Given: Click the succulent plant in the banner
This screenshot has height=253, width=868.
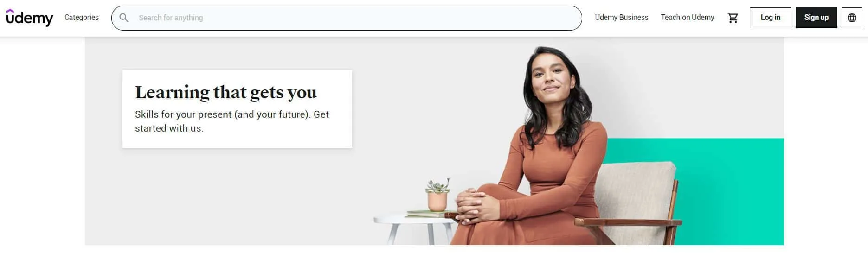Looking at the screenshot, I should (x=438, y=195).
